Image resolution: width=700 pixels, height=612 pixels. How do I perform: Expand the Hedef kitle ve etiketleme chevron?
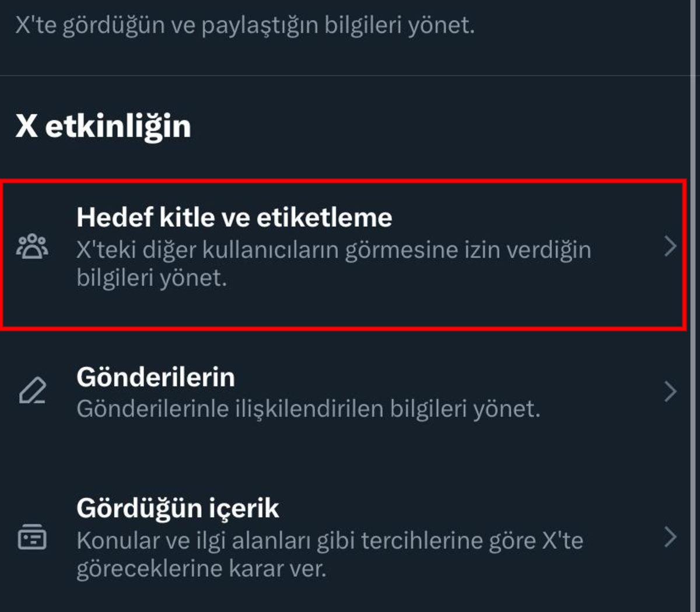point(670,247)
